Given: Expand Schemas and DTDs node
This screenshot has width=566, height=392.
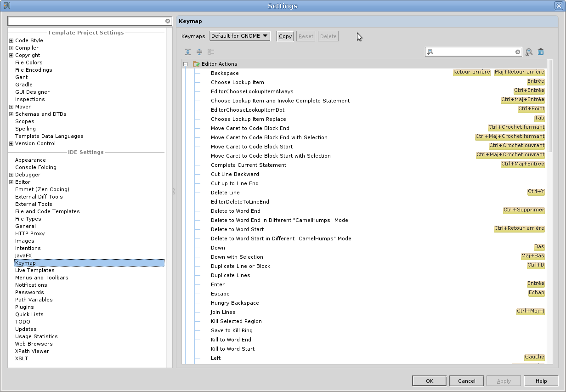Looking at the screenshot, I should pyautogui.click(x=11, y=114).
